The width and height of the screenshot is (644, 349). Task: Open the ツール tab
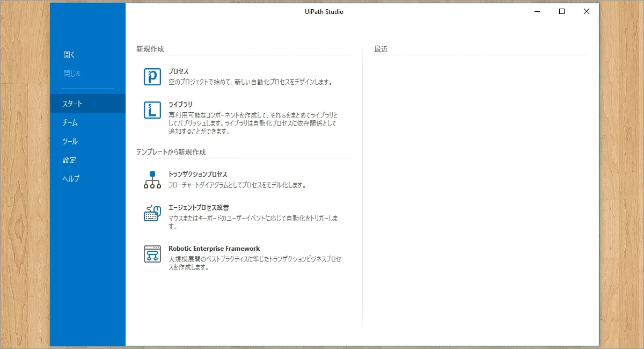pyautogui.click(x=87, y=141)
